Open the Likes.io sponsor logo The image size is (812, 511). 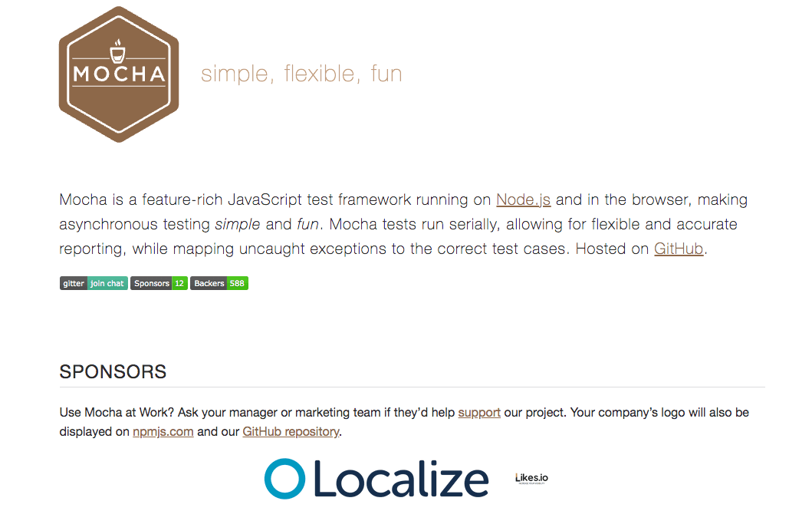tap(531, 478)
